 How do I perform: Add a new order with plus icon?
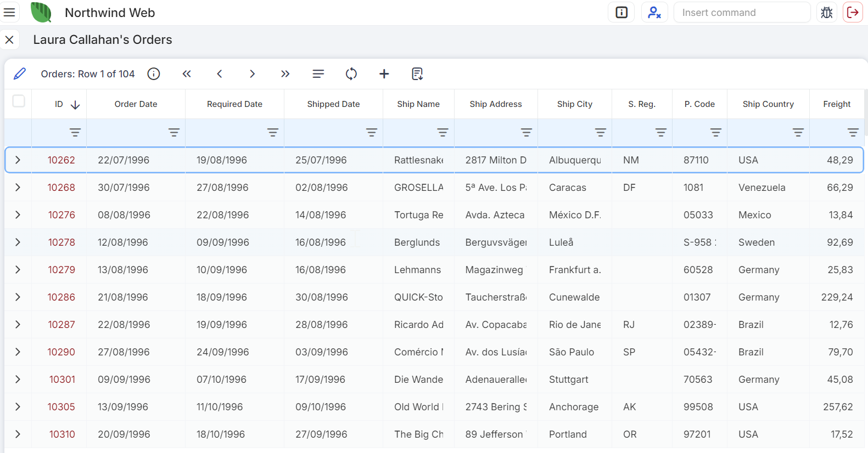[x=384, y=74]
